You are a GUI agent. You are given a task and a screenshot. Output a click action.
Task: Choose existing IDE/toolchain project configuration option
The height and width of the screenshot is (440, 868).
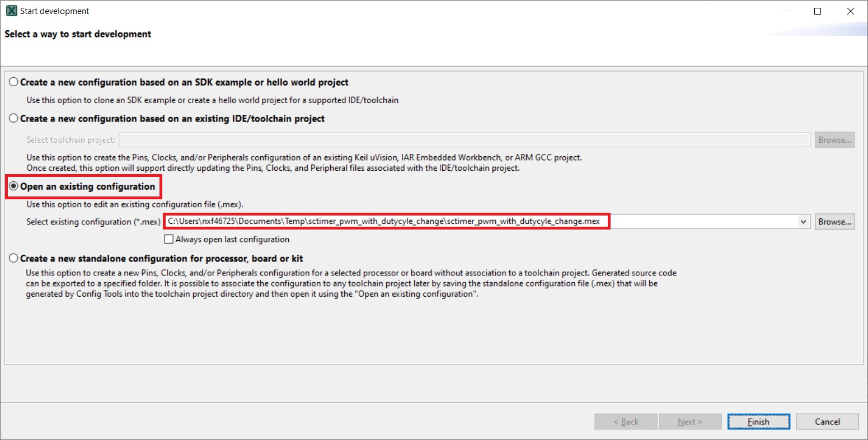(x=13, y=119)
